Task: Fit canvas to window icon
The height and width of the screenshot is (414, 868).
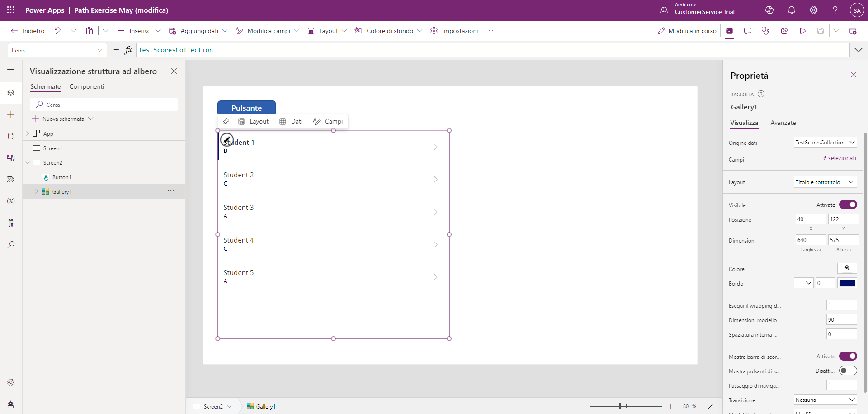Action: (x=710, y=406)
